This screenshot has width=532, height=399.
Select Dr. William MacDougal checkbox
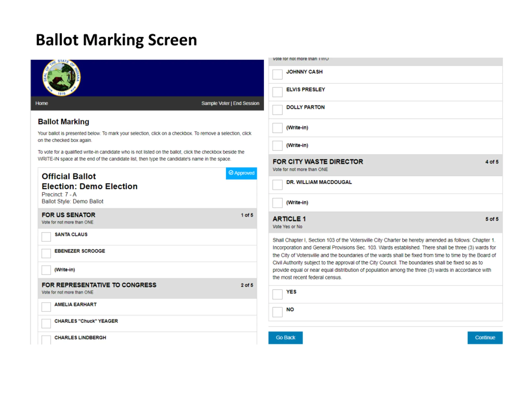(x=277, y=185)
